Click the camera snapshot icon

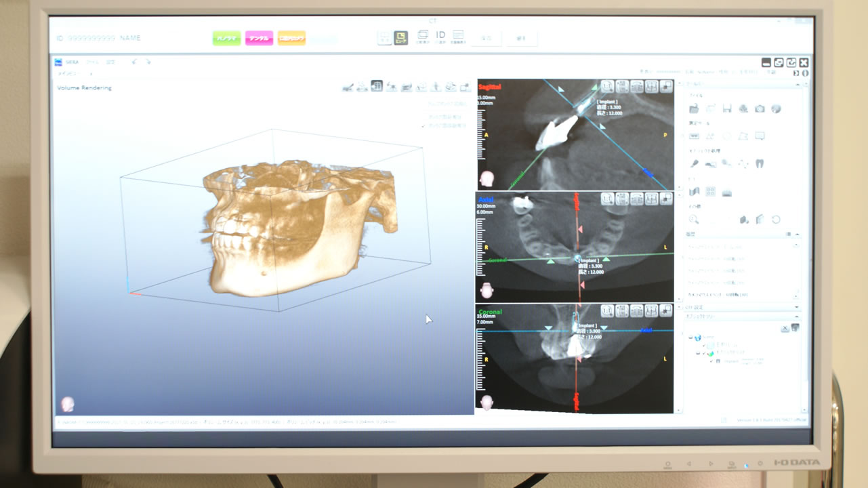click(760, 108)
